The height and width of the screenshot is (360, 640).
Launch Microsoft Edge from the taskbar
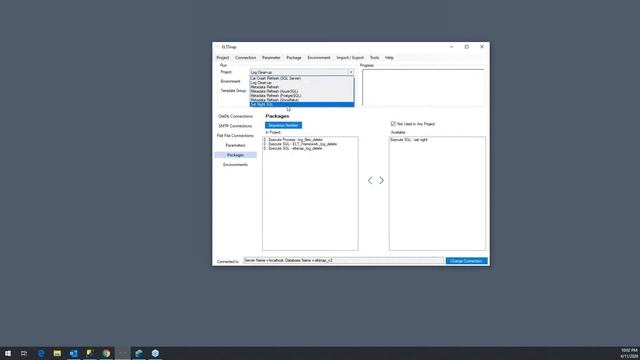point(41,353)
